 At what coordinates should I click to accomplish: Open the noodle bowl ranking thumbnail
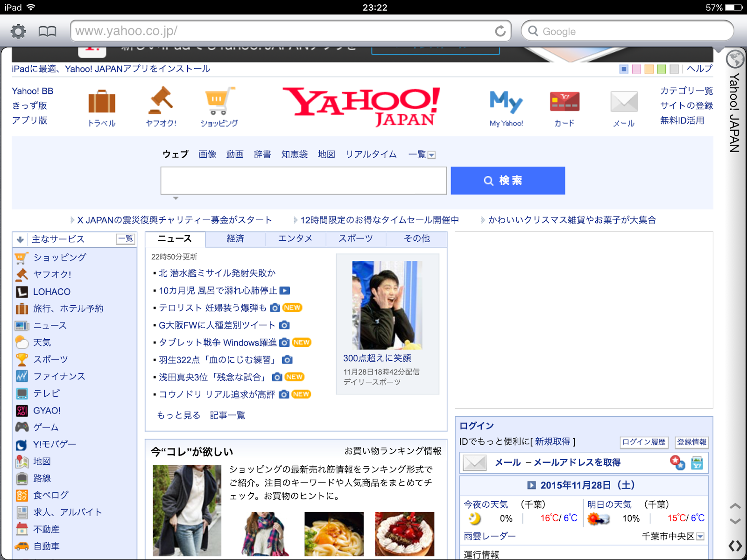334,534
